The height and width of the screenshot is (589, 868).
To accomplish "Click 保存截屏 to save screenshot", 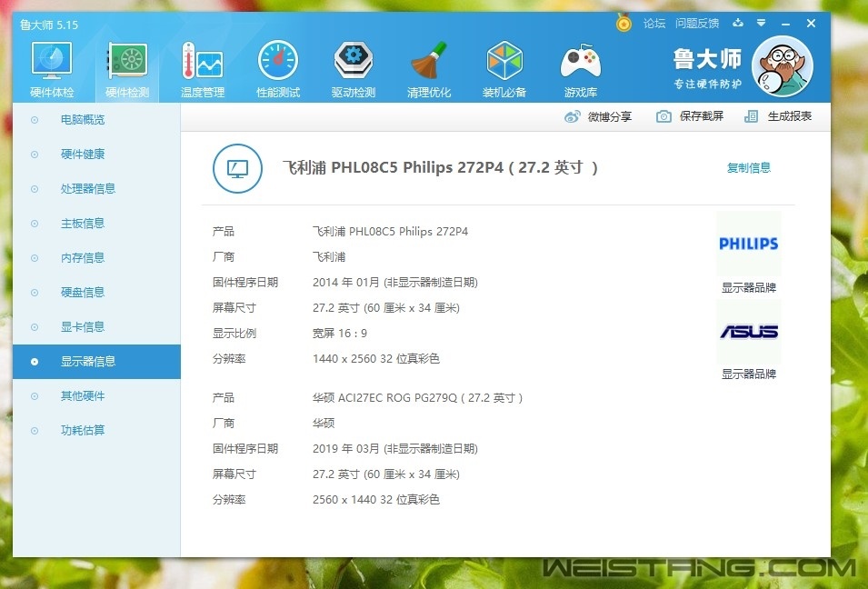I will [x=690, y=116].
